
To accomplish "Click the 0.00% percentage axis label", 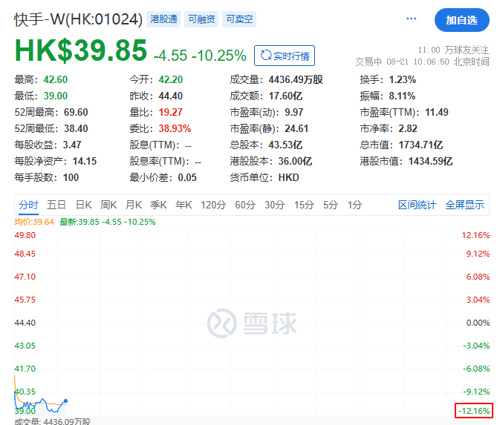I will pyautogui.click(x=478, y=323).
